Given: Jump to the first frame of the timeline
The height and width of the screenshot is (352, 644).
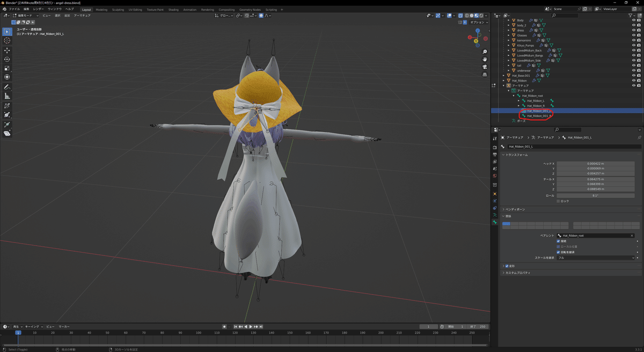Looking at the screenshot, I should pos(236,326).
